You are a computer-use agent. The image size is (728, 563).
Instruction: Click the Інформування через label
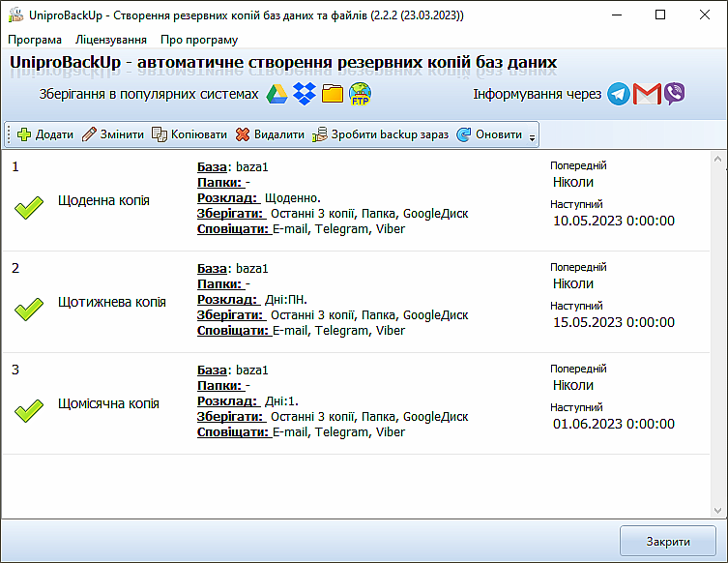pyautogui.click(x=537, y=94)
